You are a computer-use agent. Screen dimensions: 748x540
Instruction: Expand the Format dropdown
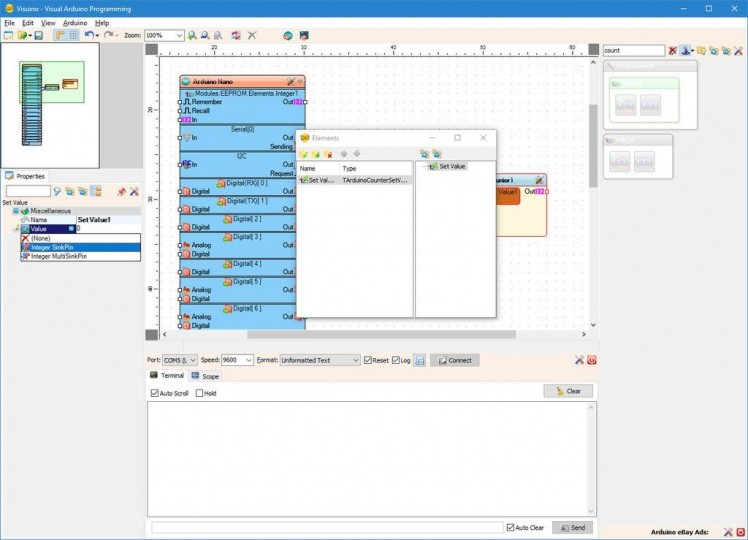coord(355,360)
